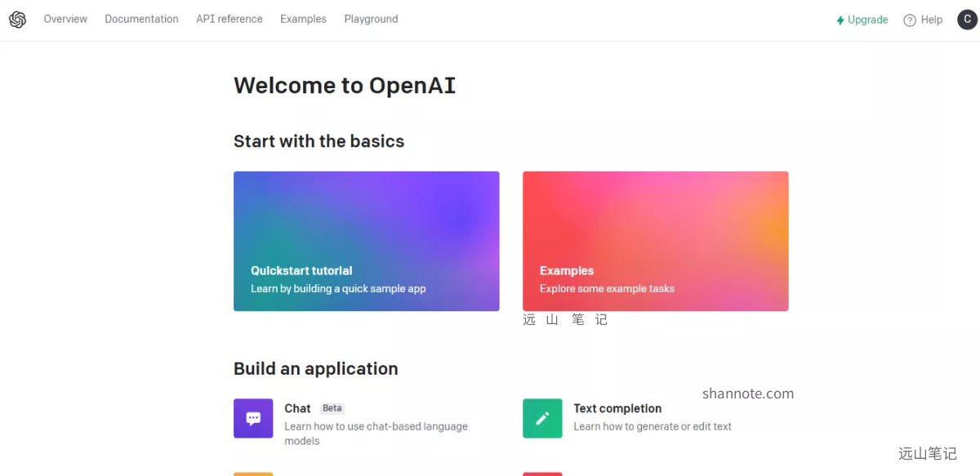Image resolution: width=980 pixels, height=476 pixels.
Task: Click the Chat heading under Build an application
Action: (297, 408)
